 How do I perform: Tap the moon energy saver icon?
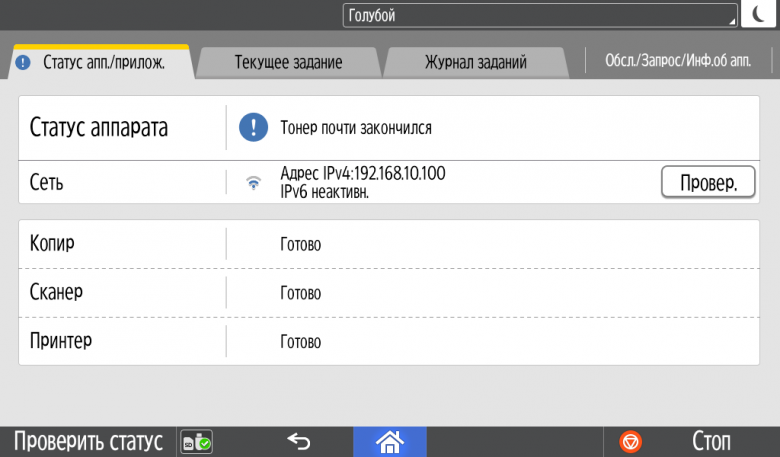coord(758,14)
